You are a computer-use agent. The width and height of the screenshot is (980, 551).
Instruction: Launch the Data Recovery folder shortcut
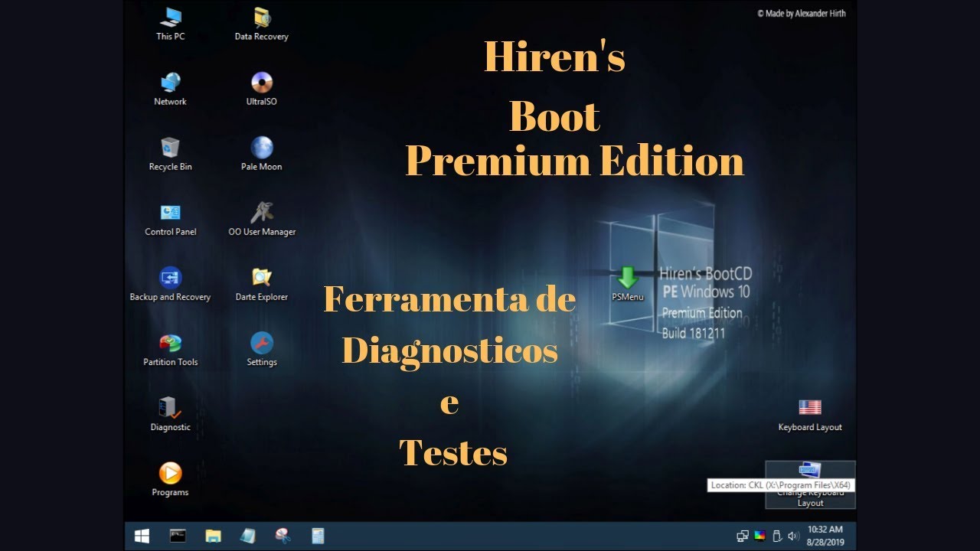[x=262, y=24]
